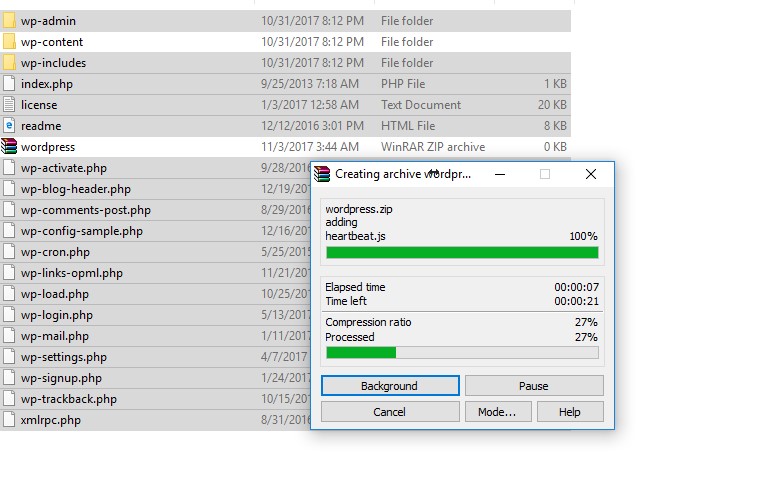Select the wp-activate.php file icon
The width and height of the screenshot is (769, 502).
[x=10, y=168]
